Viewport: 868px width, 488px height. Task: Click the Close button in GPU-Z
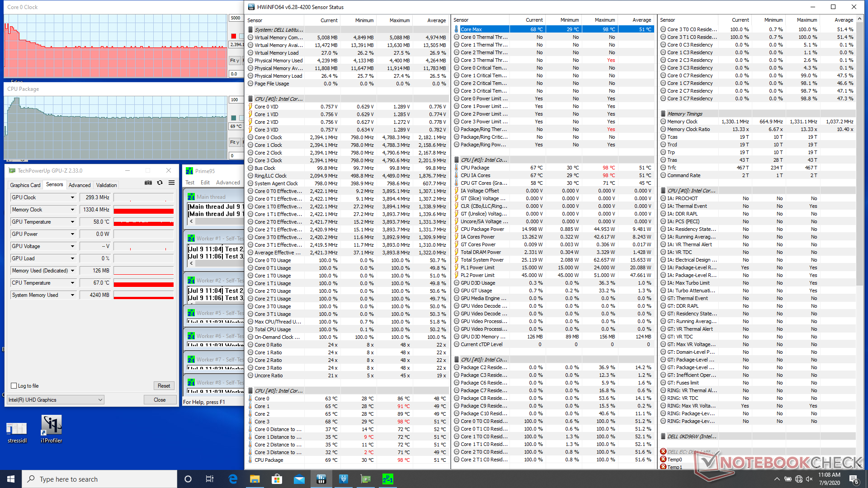point(160,400)
